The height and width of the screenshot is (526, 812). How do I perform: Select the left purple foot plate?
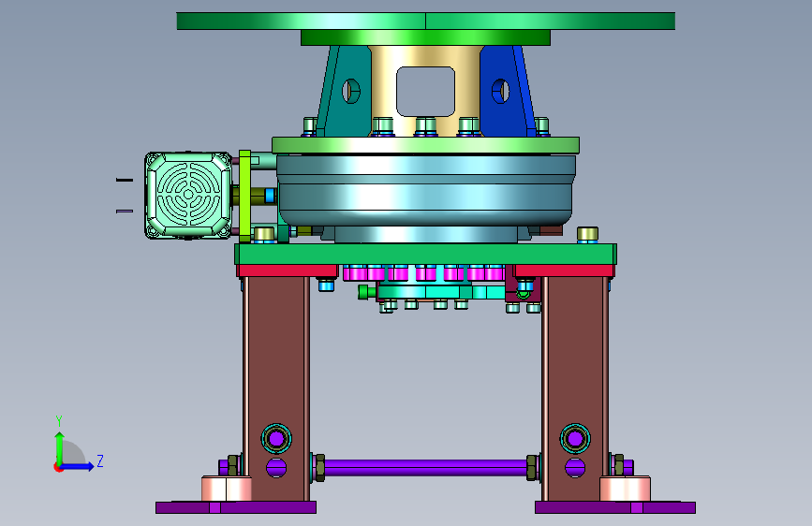(x=236, y=507)
